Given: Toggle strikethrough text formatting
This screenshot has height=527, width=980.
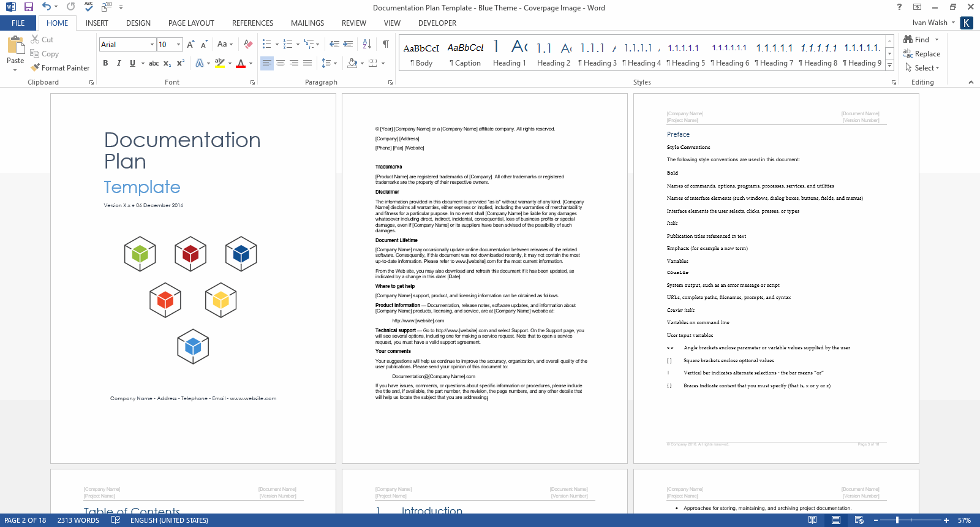Looking at the screenshot, I should [154, 63].
